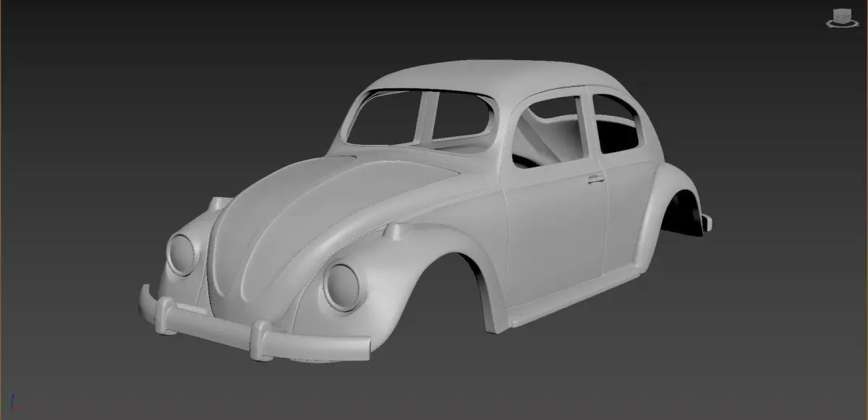868x420 pixels.
Task: Click the ViewCube navigation cube
Action: pos(842,15)
